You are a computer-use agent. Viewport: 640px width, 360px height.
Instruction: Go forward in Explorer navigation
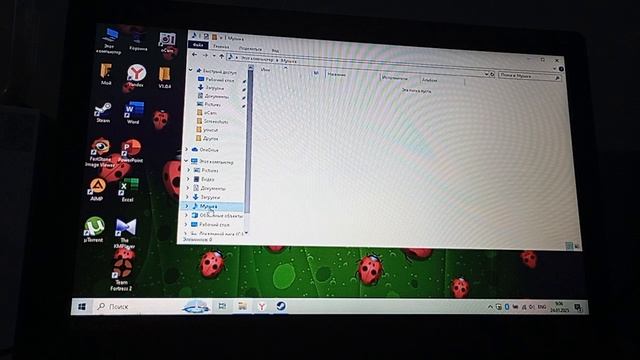[205, 55]
